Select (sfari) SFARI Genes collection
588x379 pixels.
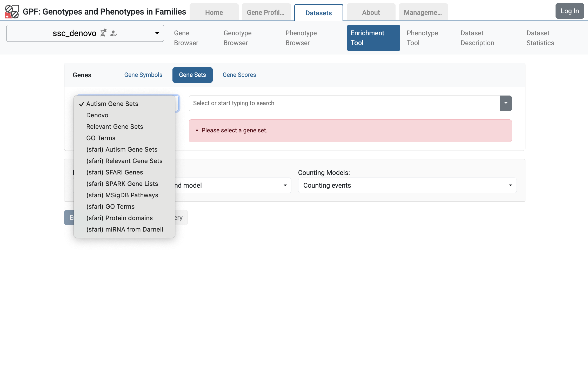[x=115, y=172]
